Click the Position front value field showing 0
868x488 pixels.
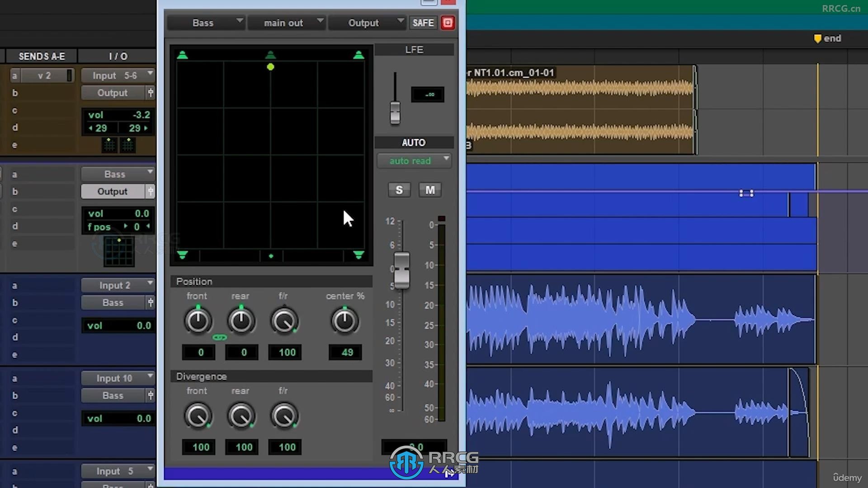198,352
